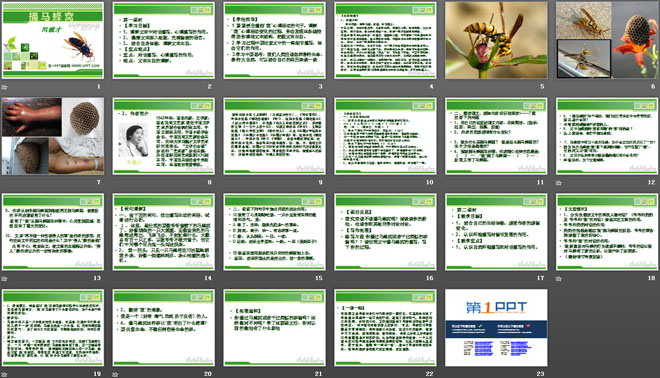Select slide thumbnail numbered 21

[x=274, y=327]
